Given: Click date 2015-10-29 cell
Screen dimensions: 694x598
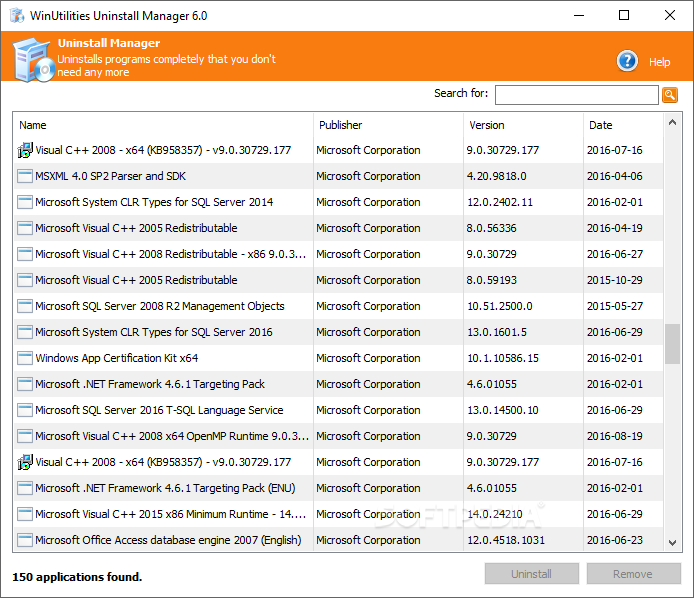Looking at the screenshot, I should 614,280.
